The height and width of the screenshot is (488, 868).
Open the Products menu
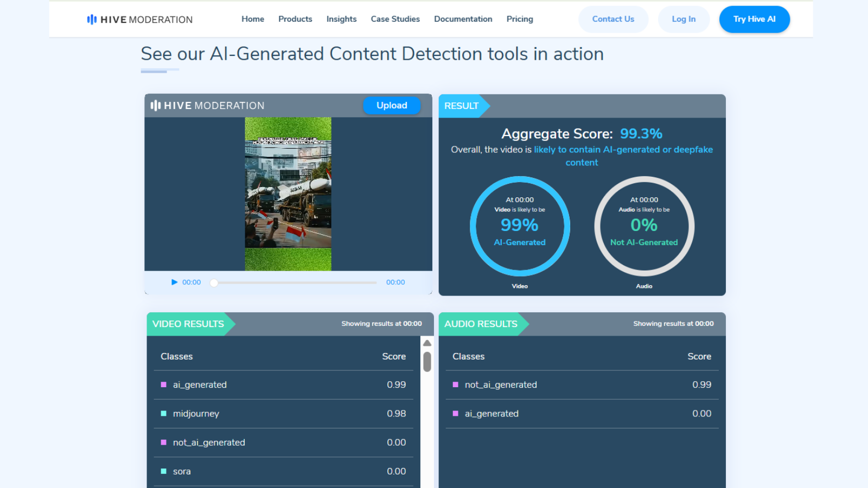click(x=295, y=19)
